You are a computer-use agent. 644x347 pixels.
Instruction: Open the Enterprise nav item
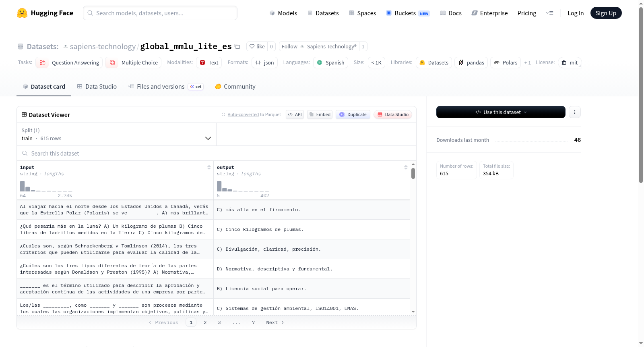pos(489,13)
